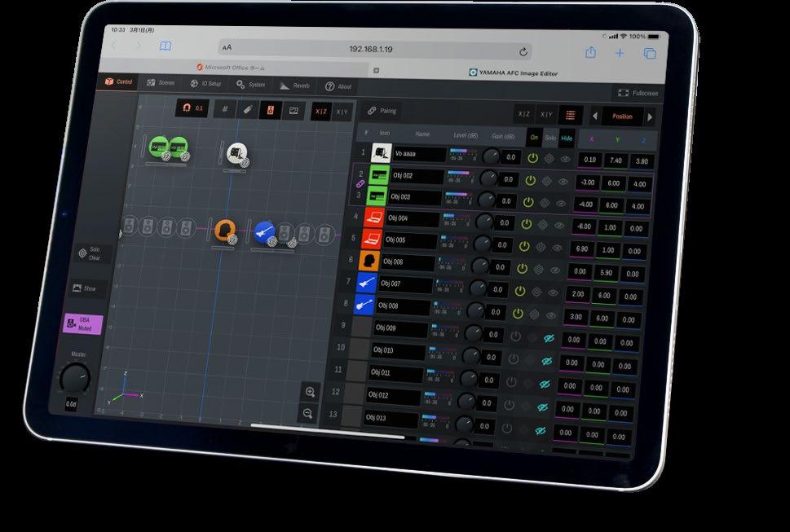Select X|Y view in the canvas toolbar
790x532 pixels.
point(342,112)
